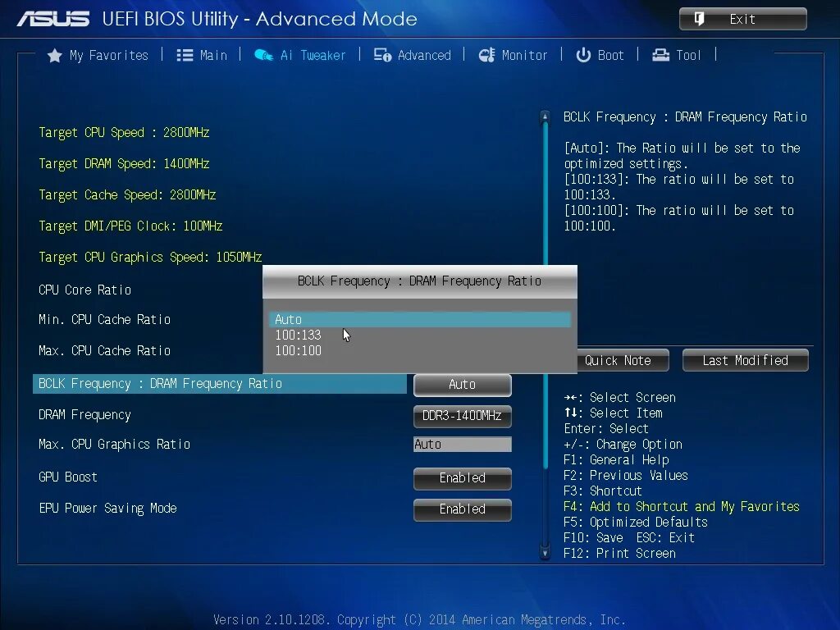Click Target CPU Speed : 2800MHz text
Screen dimensions: 840x630
click(x=124, y=133)
